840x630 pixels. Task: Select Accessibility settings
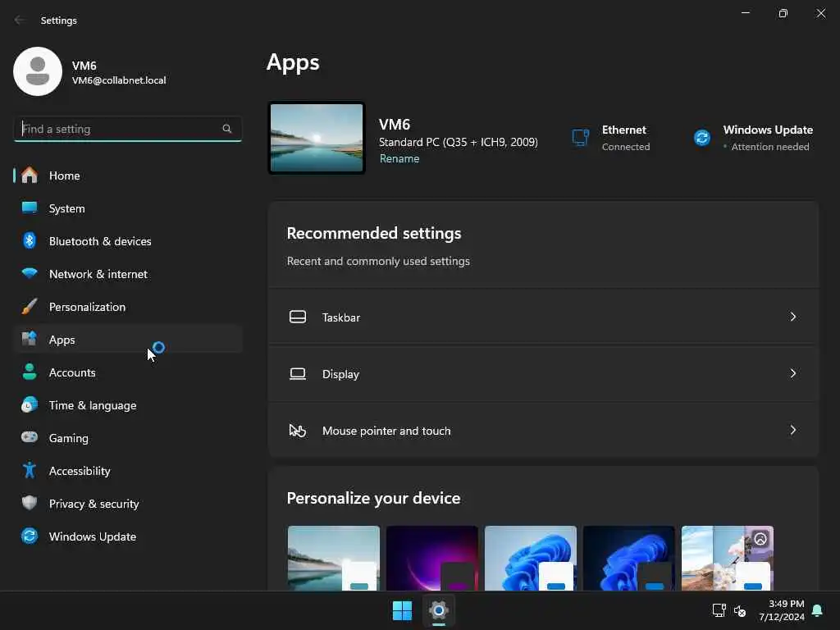128,470
